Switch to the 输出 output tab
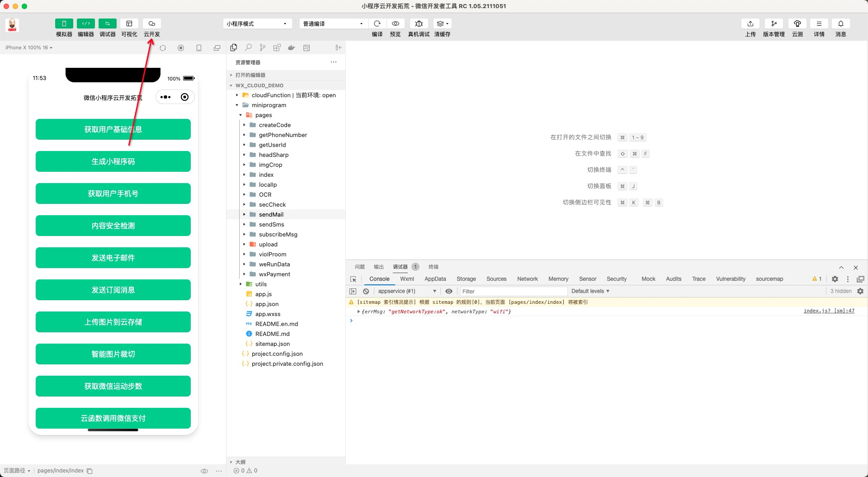The image size is (868, 477). coord(379,267)
